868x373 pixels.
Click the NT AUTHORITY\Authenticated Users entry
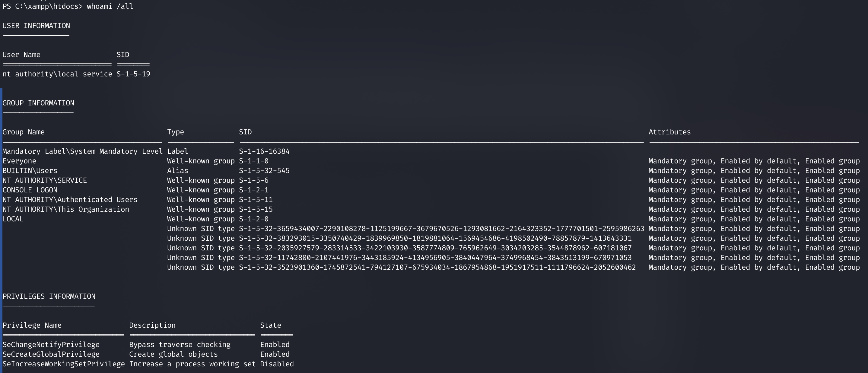click(70, 200)
